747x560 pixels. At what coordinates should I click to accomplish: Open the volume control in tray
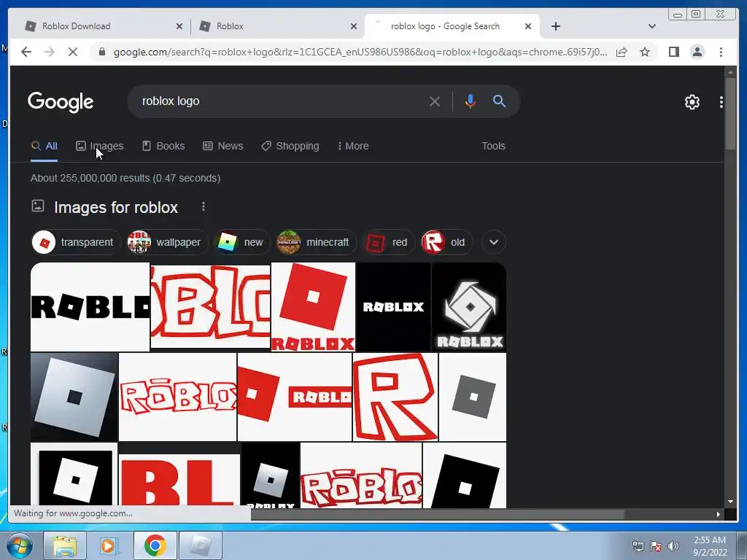click(x=673, y=546)
